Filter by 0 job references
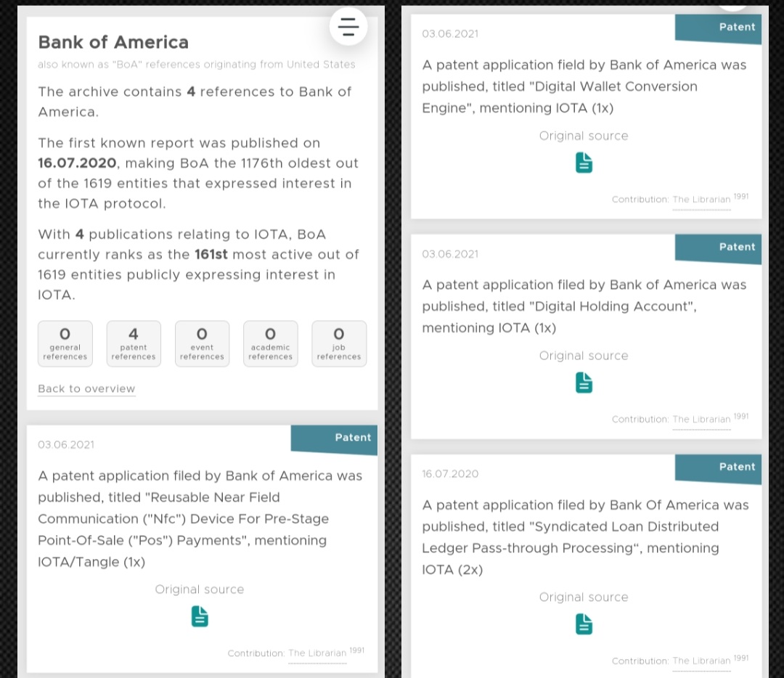Screen dimensions: 784x678 coord(339,343)
